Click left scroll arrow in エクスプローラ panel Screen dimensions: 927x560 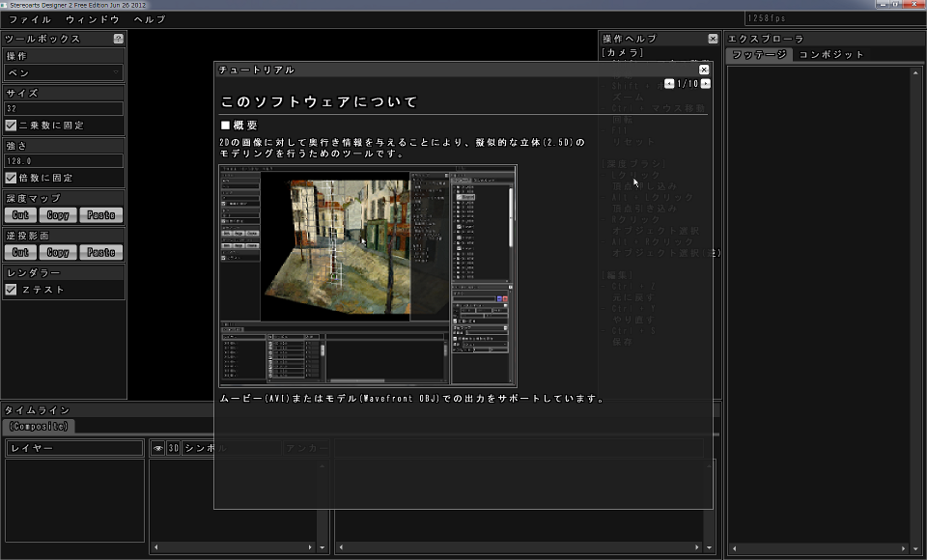(734, 548)
